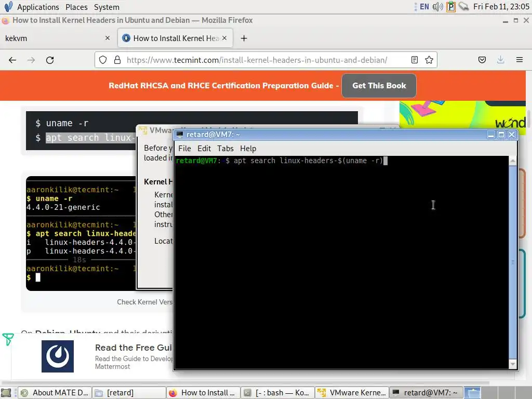Viewport: 532px width, 399px height.
Task: Click Read the Free Gui ad headline
Action: coord(134,348)
